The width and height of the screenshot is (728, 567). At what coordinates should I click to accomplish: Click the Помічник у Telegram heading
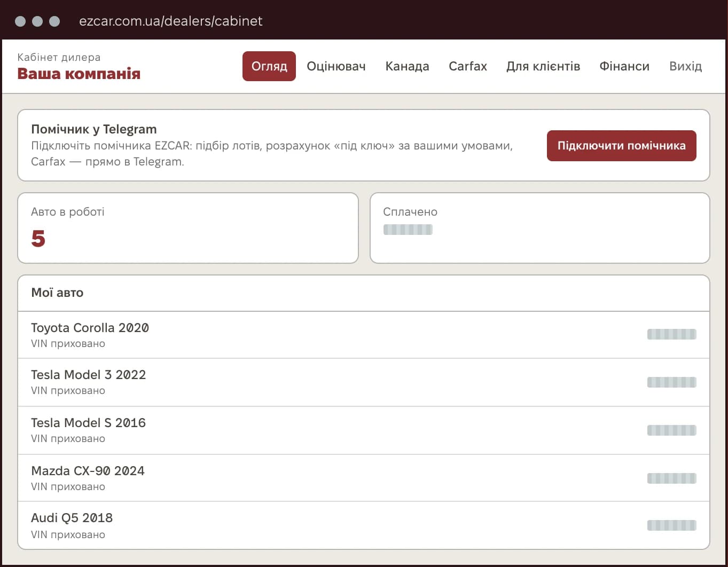(94, 129)
